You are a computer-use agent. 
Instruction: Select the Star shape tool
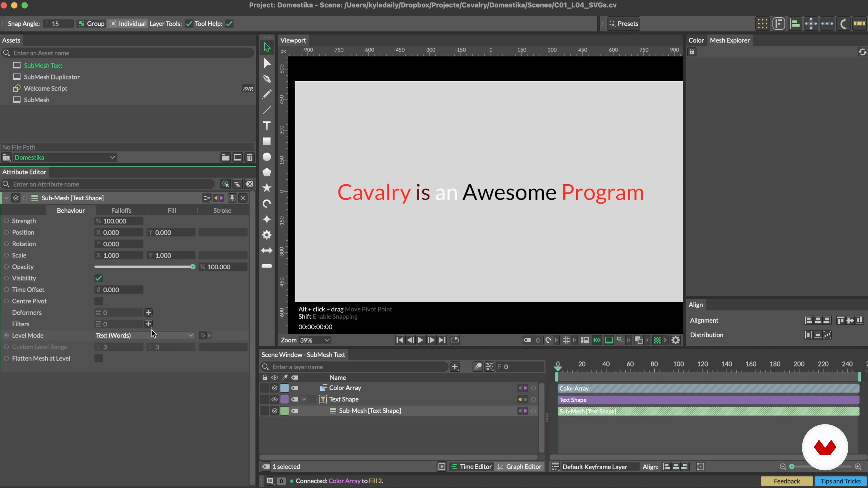(267, 188)
